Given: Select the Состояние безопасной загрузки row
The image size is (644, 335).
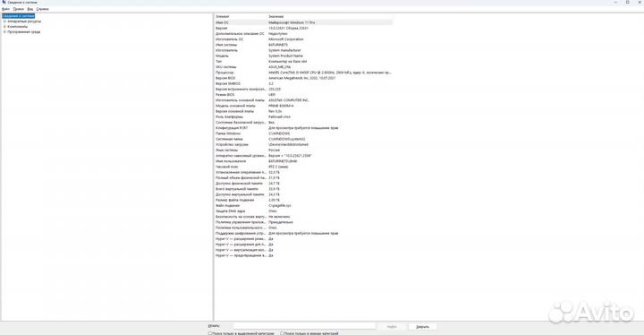Looking at the screenshot, I should (x=303, y=122).
